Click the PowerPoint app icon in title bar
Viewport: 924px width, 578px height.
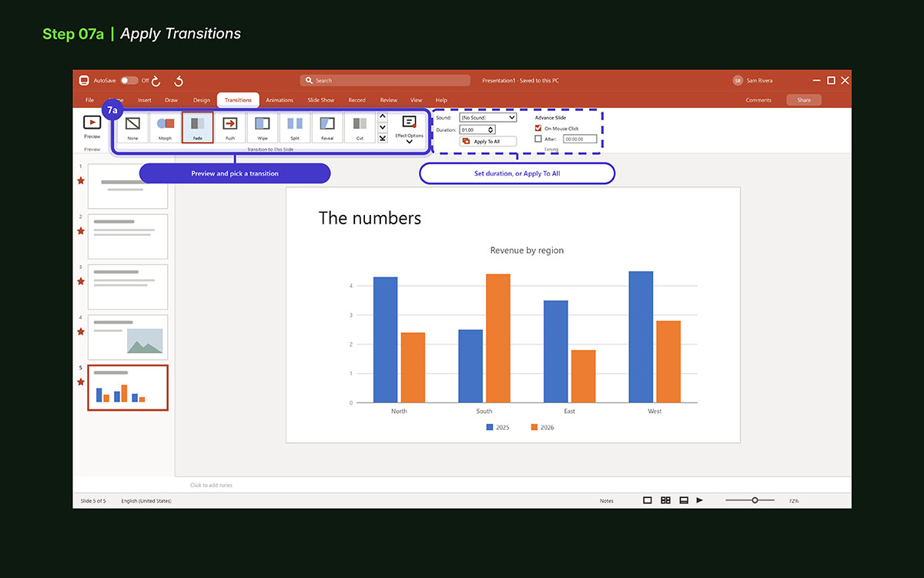[x=85, y=80]
